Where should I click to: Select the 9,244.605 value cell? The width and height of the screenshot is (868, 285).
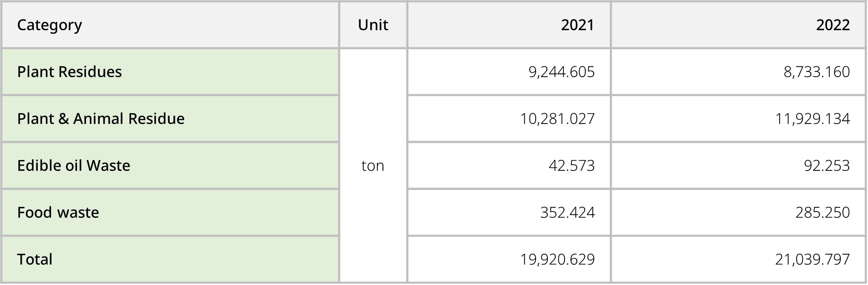(x=561, y=71)
